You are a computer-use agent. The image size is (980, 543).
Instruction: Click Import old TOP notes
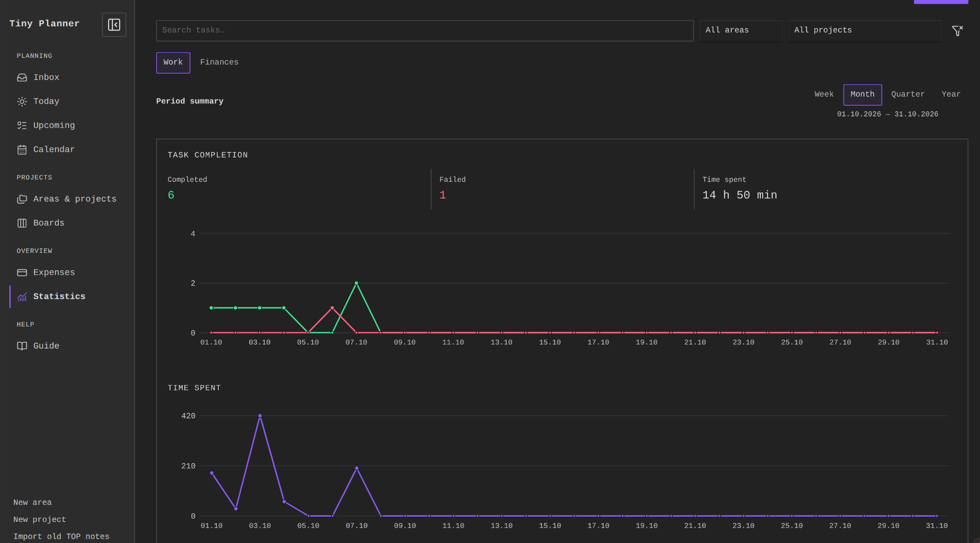point(61,537)
